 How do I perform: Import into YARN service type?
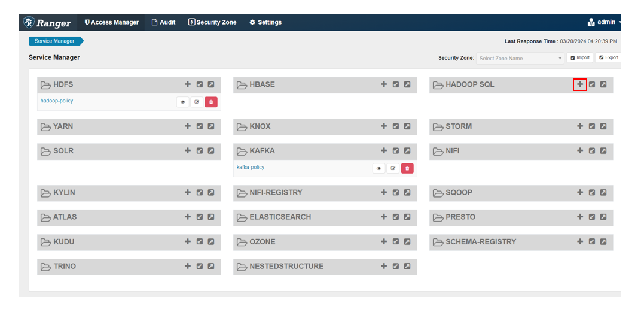(x=200, y=126)
